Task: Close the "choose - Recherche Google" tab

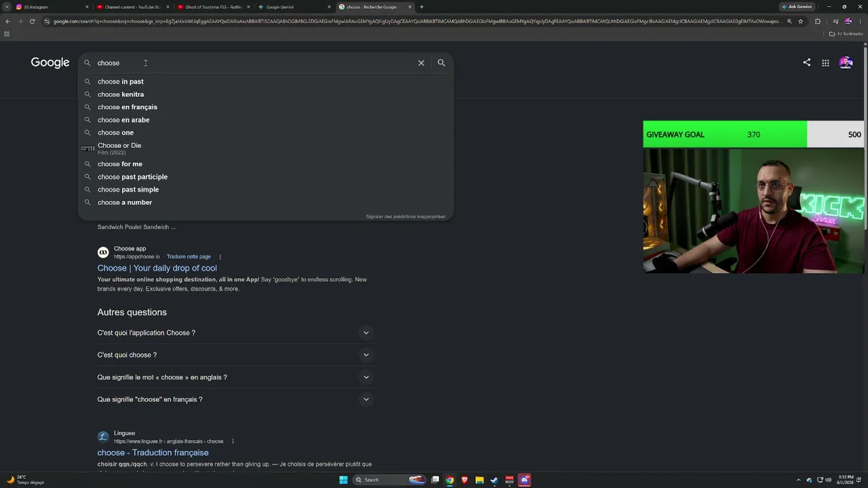Action: (410, 7)
